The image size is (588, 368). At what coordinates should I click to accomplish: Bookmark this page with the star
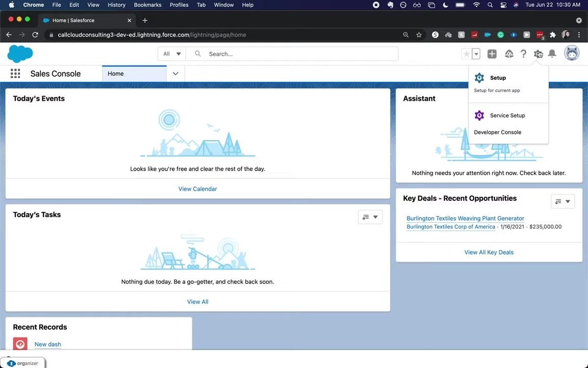[x=419, y=35]
